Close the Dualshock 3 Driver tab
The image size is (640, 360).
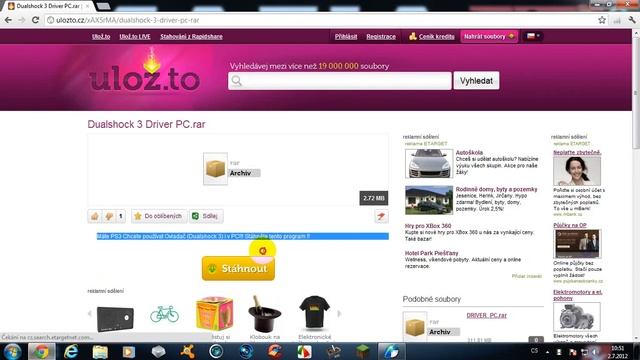87,6
